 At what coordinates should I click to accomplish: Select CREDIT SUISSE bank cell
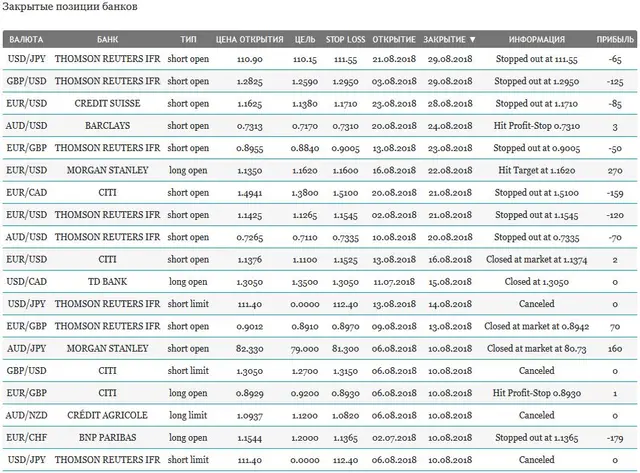(107, 103)
